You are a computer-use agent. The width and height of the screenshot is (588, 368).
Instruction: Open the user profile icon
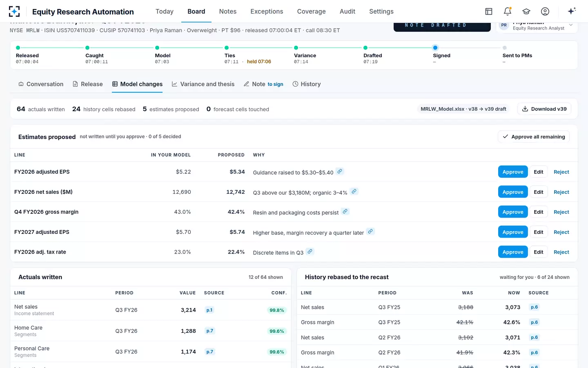[545, 11]
